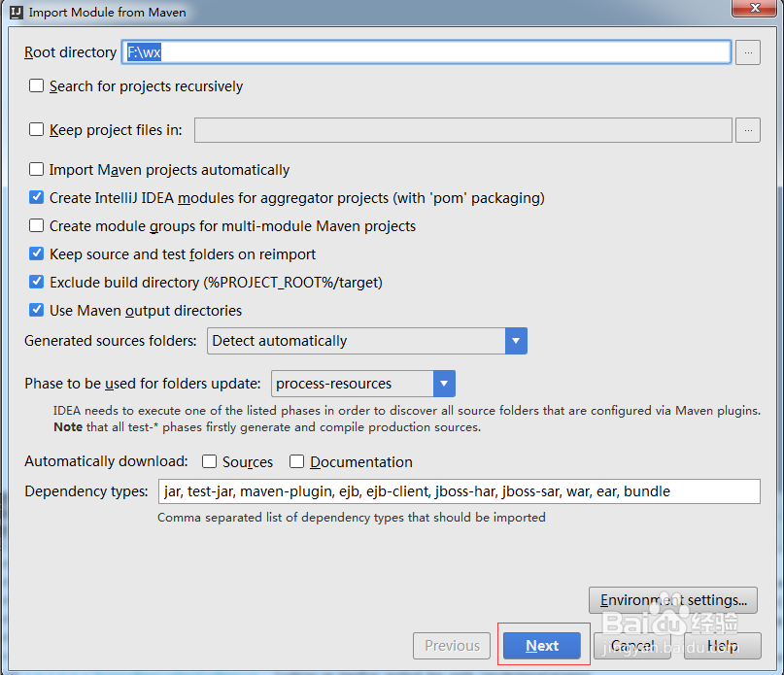
Task: Click the Keep project files path field
Action: point(463,130)
